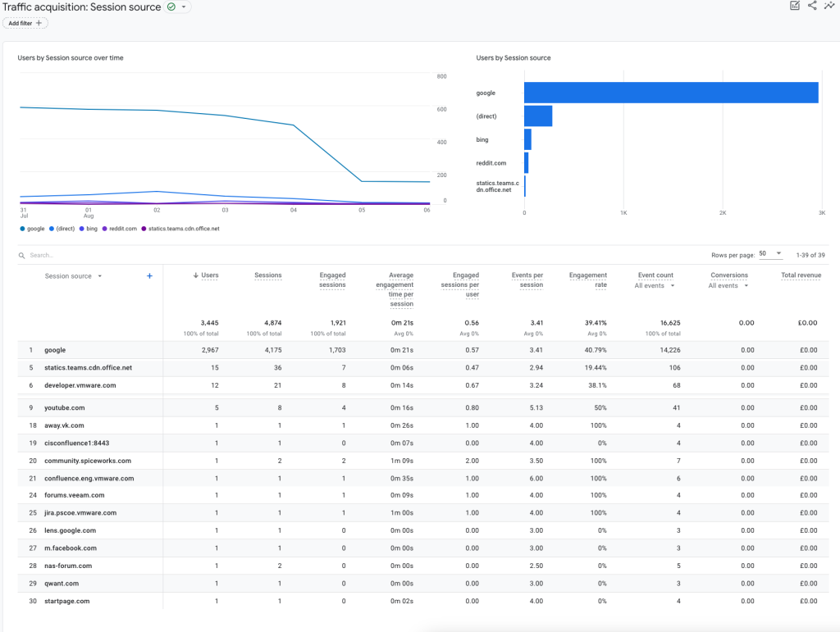
Task: Select the nas-forum.com row
Action: tap(423, 566)
